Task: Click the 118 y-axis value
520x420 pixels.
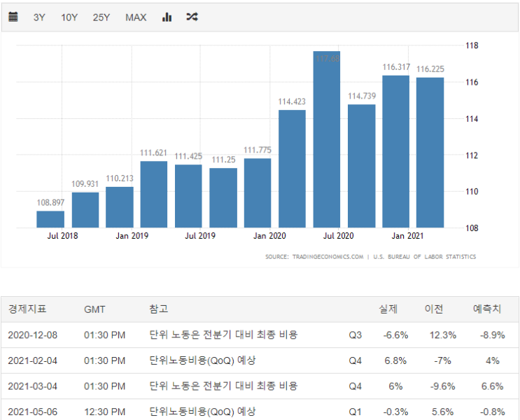Action: [472, 45]
